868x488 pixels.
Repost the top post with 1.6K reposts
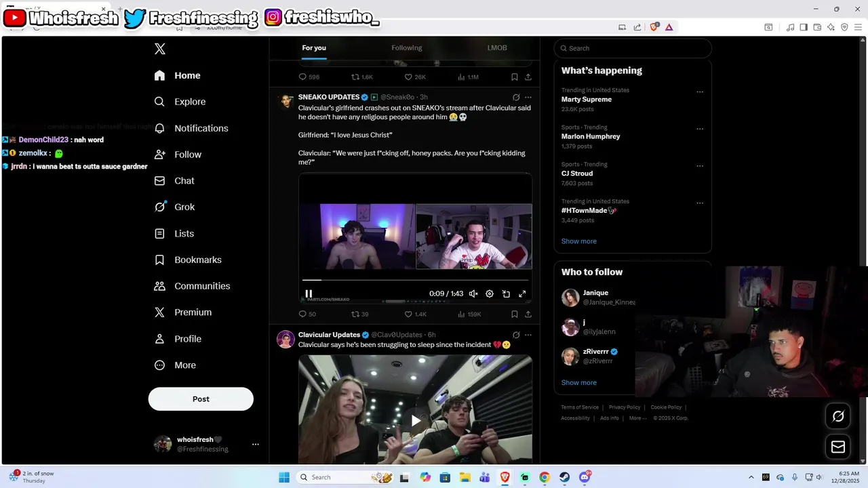(361, 77)
